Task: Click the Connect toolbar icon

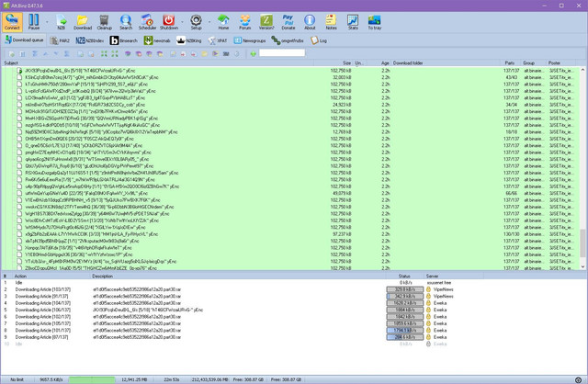Action: [x=12, y=22]
